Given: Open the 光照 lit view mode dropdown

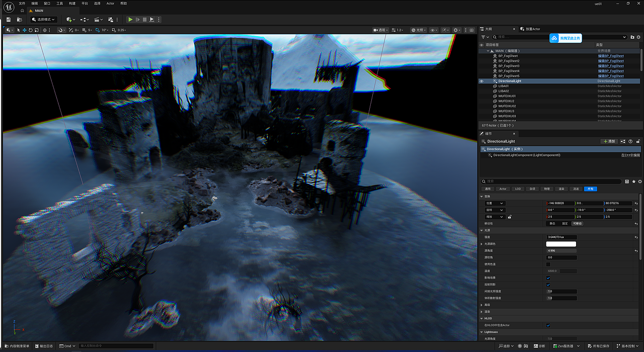Looking at the screenshot, I should [x=418, y=30].
